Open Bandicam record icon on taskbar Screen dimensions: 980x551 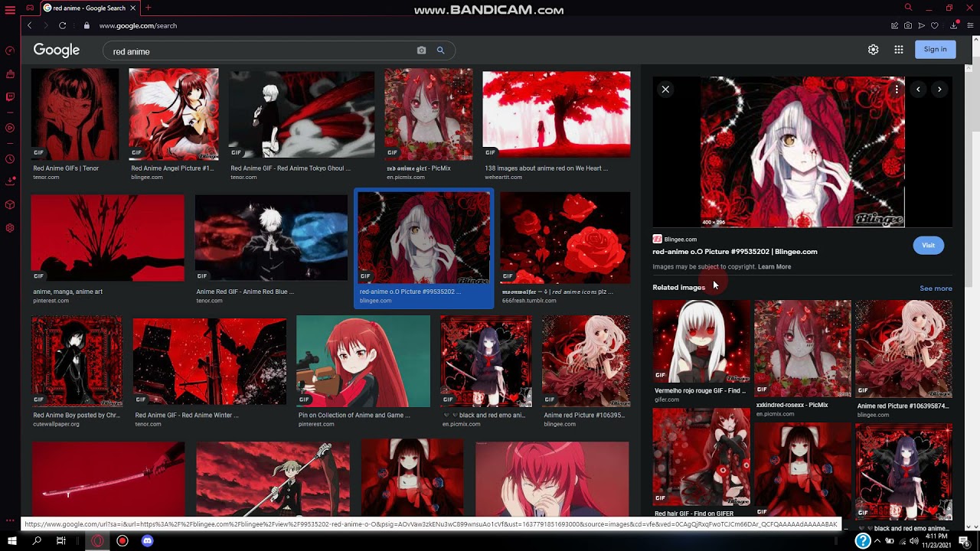122,541
